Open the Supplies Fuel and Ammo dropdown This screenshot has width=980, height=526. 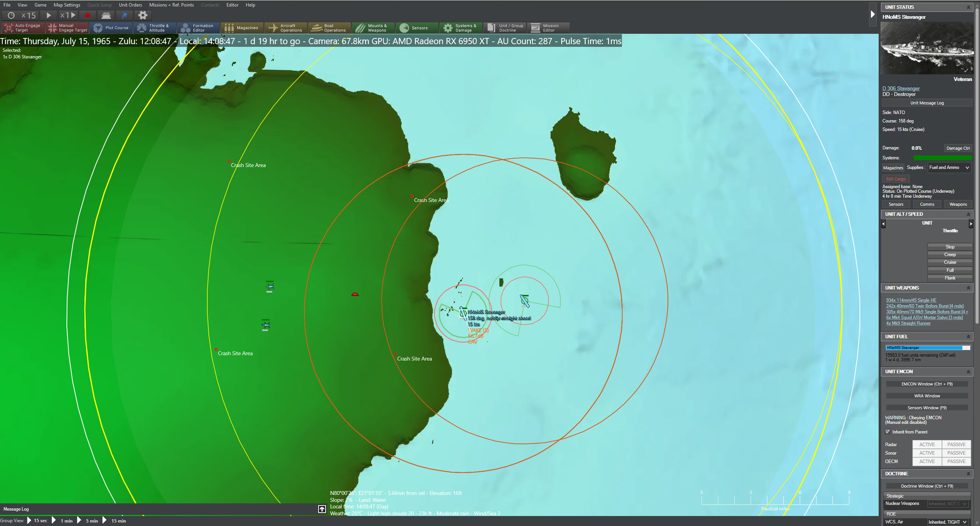[x=949, y=167]
